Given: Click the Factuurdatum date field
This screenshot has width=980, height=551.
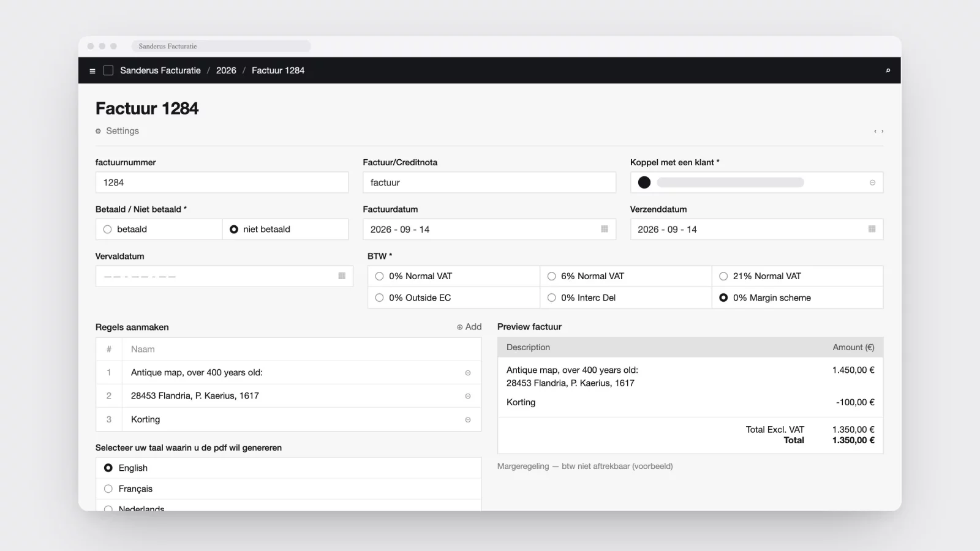Looking at the screenshot, I should [489, 230].
